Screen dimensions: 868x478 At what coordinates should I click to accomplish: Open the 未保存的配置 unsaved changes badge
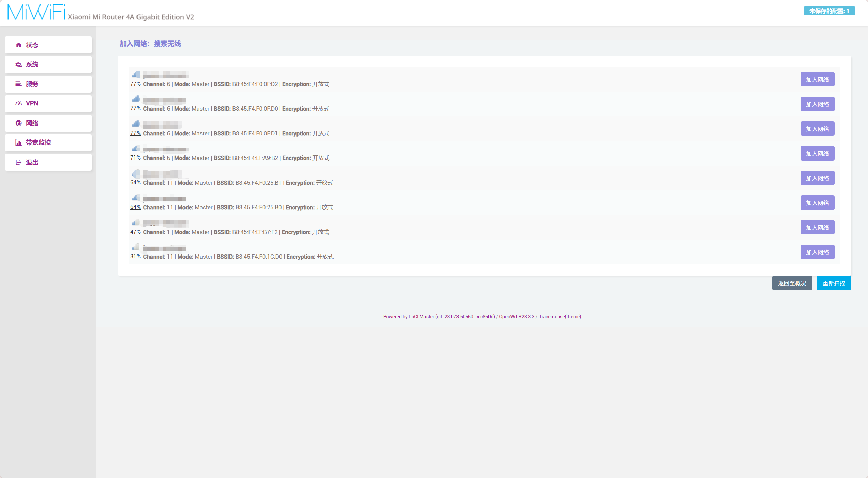829,11
